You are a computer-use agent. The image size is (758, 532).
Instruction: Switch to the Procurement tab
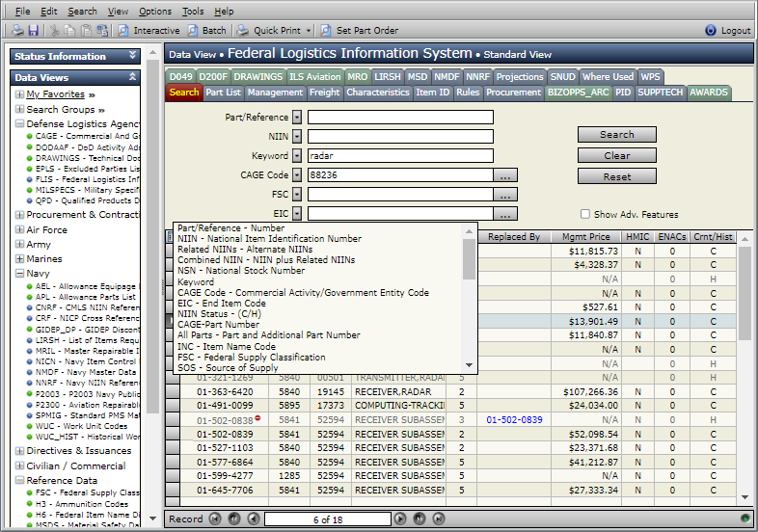[x=513, y=93]
